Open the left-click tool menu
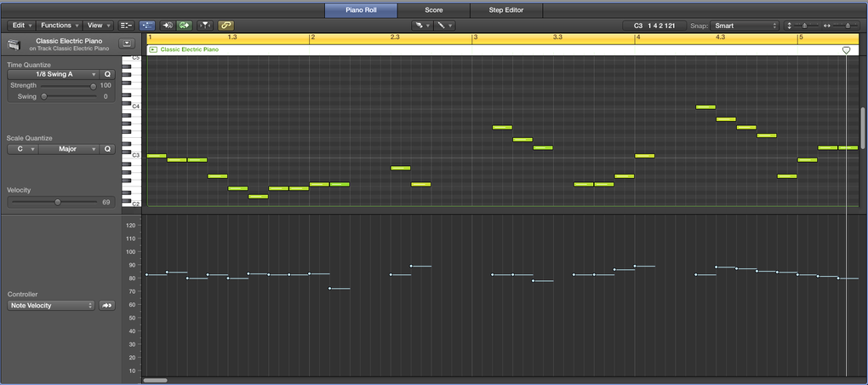 point(422,26)
